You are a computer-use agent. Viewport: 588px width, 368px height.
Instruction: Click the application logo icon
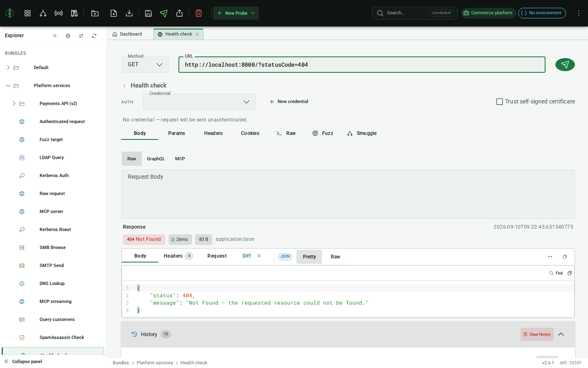click(10, 13)
